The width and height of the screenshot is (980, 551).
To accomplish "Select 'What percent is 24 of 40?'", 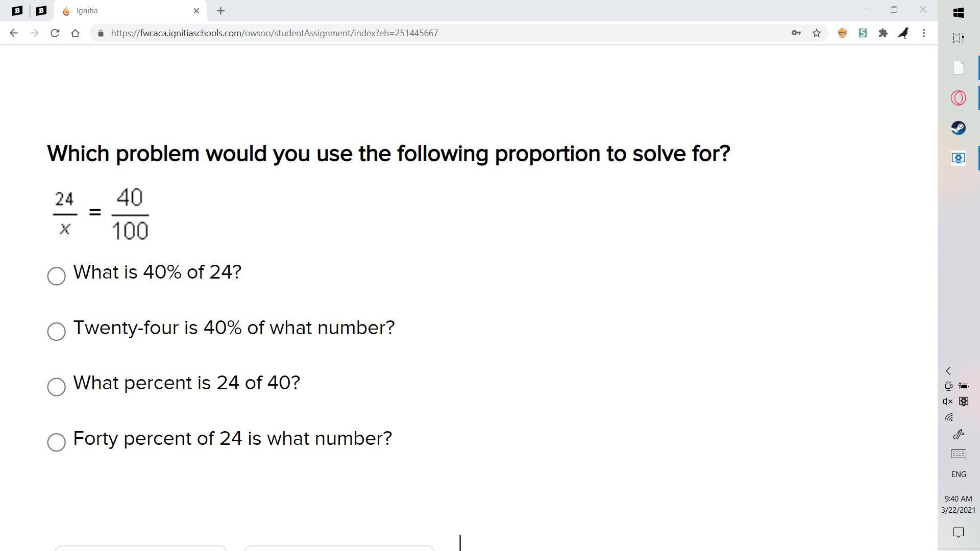I will (57, 387).
